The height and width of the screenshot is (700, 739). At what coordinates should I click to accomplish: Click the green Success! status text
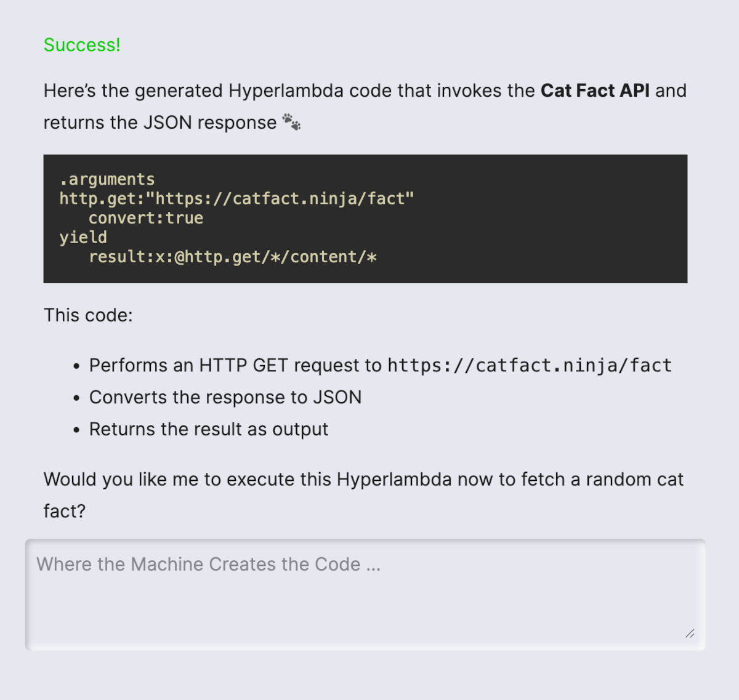point(81,44)
